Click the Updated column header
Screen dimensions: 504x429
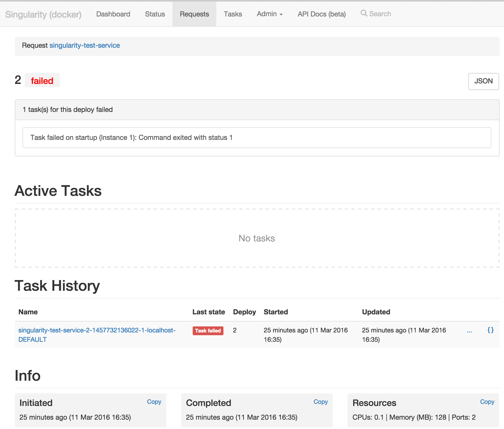376,312
